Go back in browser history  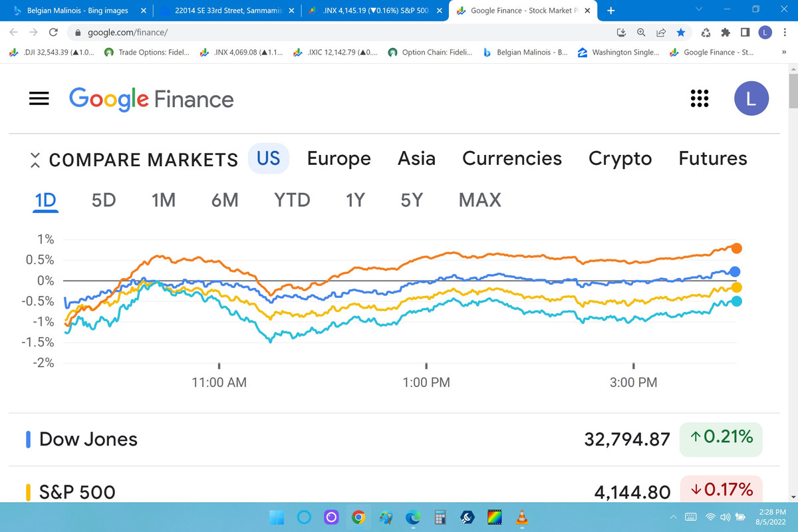[14, 32]
